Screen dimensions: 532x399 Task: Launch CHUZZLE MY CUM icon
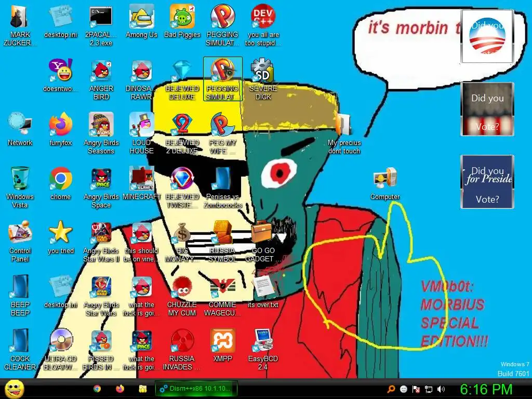click(x=182, y=295)
